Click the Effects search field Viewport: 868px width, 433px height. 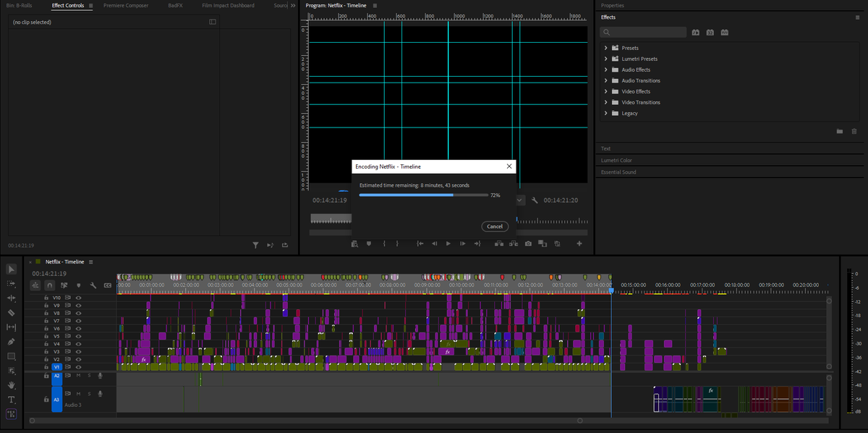[x=643, y=33]
